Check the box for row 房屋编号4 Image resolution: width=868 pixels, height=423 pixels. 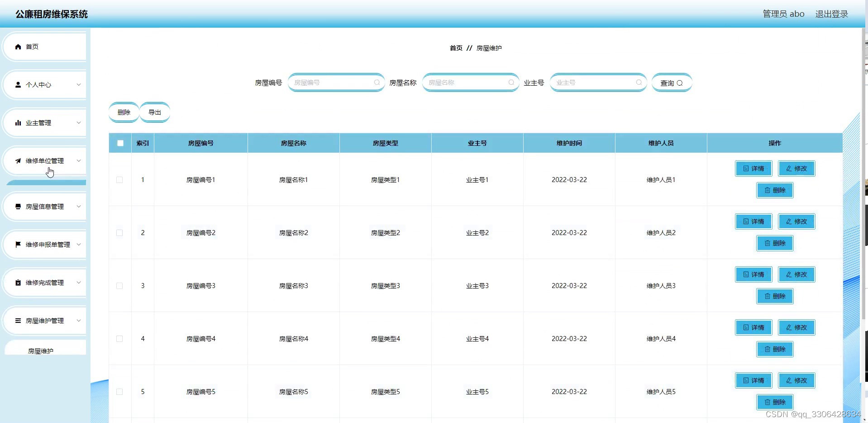(119, 339)
